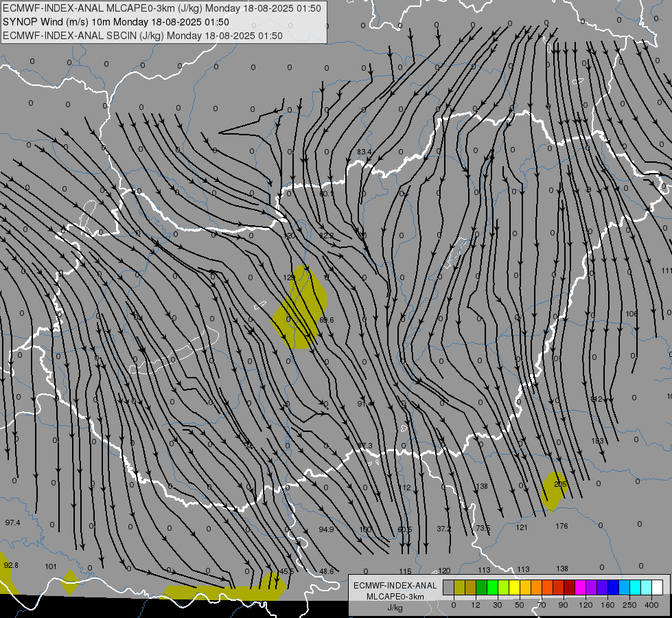The width and height of the screenshot is (672, 618).
Task: Pick the bright green legend swatch
Action: [x=492, y=587]
